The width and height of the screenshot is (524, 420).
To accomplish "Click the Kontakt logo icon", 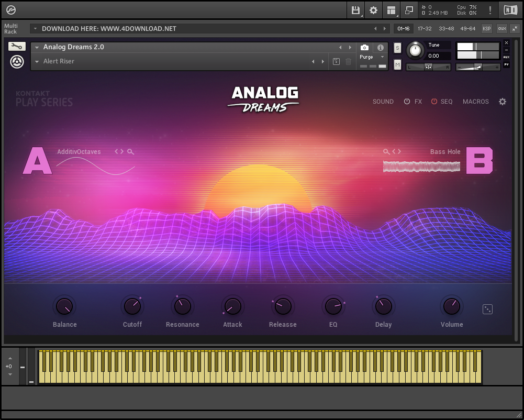I will [x=10, y=10].
